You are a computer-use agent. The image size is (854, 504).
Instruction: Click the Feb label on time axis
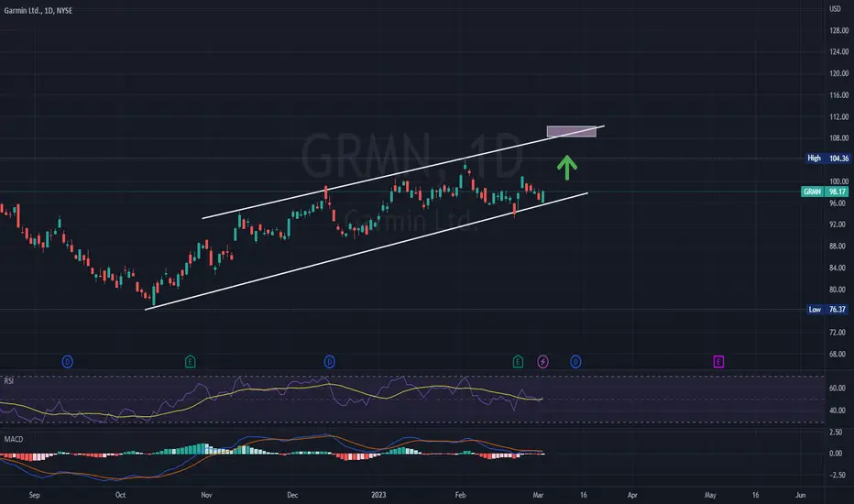(x=461, y=495)
